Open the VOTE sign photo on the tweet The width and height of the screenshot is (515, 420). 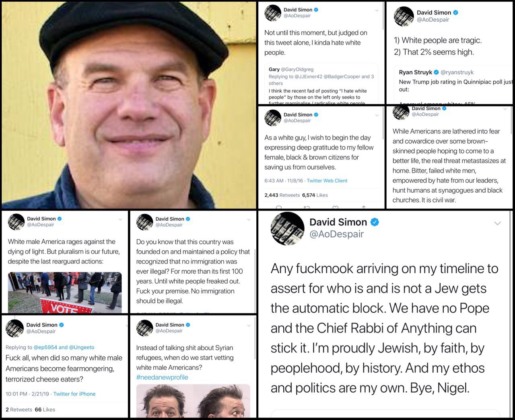click(65, 293)
